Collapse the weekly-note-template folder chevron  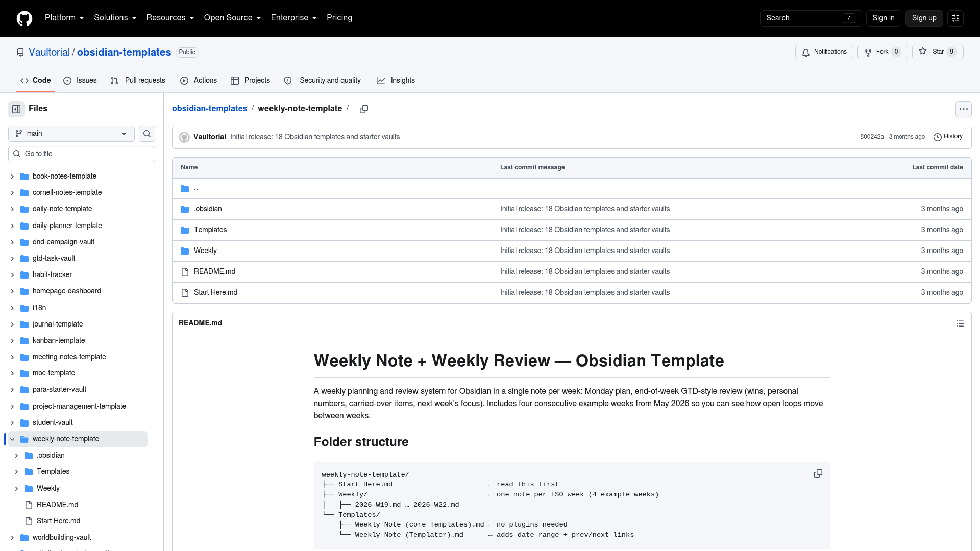[x=12, y=439]
